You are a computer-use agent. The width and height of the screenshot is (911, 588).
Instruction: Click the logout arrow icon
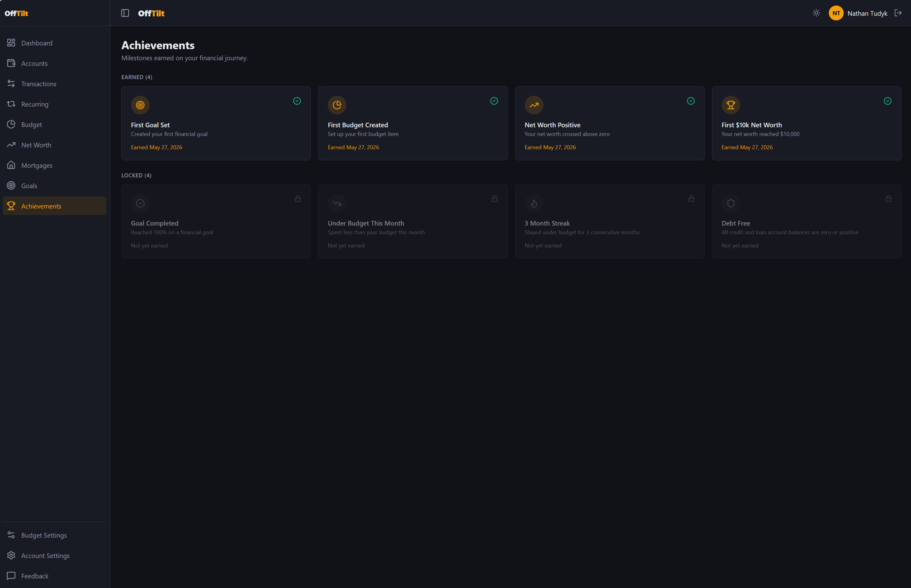(x=898, y=13)
